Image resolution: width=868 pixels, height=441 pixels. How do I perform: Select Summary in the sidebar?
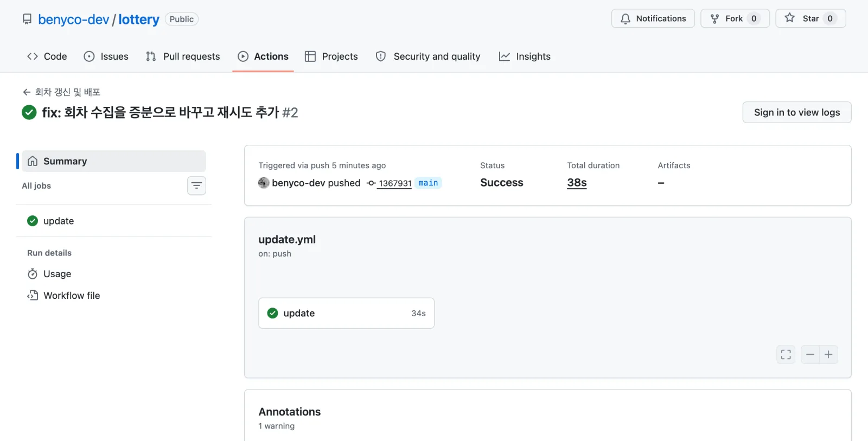pyautogui.click(x=114, y=161)
